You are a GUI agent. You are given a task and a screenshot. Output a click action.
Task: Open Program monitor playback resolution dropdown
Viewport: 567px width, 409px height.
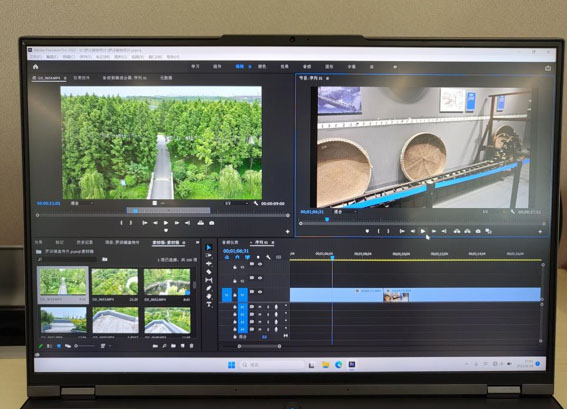[x=494, y=212]
